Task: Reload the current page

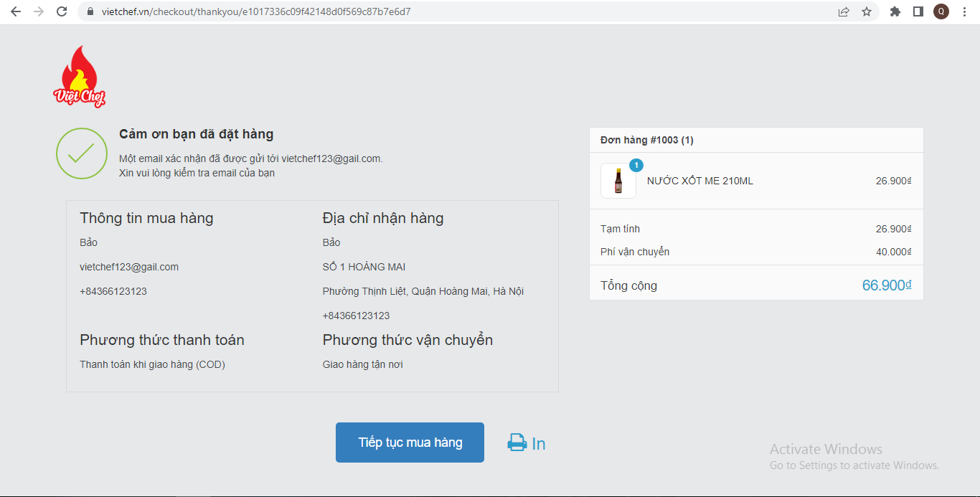Action: [62, 11]
